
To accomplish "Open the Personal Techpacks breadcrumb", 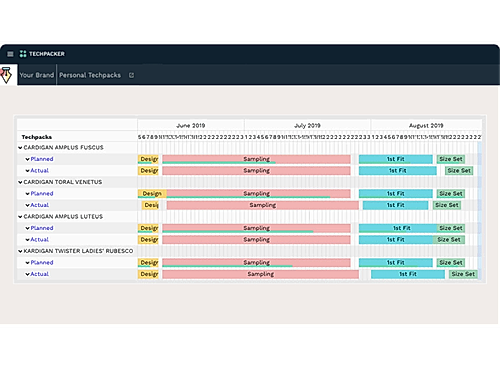I will pos(90,75).
